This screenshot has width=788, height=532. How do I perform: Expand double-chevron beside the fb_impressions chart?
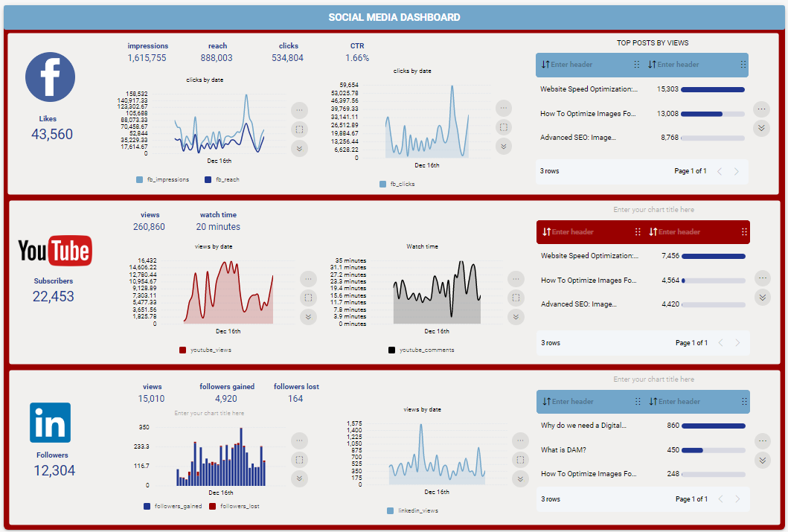(x=300, y=148)
